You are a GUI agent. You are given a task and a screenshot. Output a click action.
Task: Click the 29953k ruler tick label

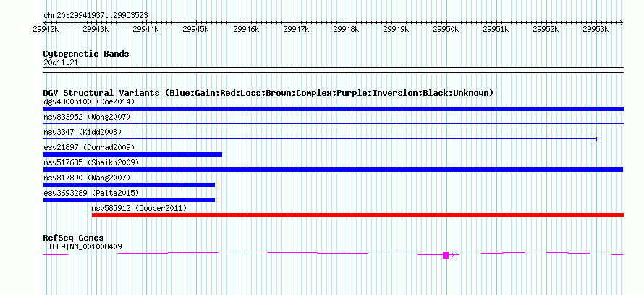(x=596, y=29)
